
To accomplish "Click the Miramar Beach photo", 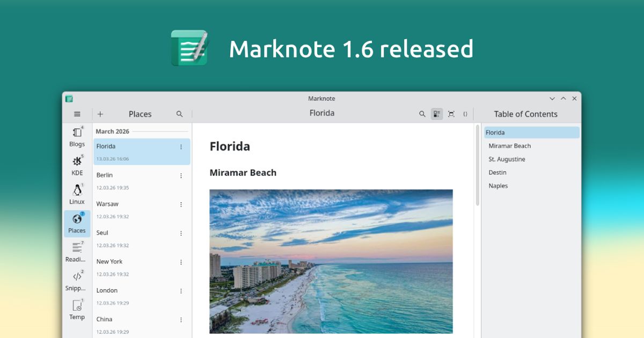I will point(331,261).
